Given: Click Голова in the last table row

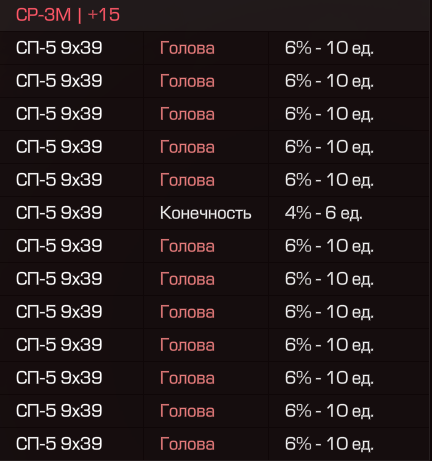Looking at the screenshot, I should [187, 444].
